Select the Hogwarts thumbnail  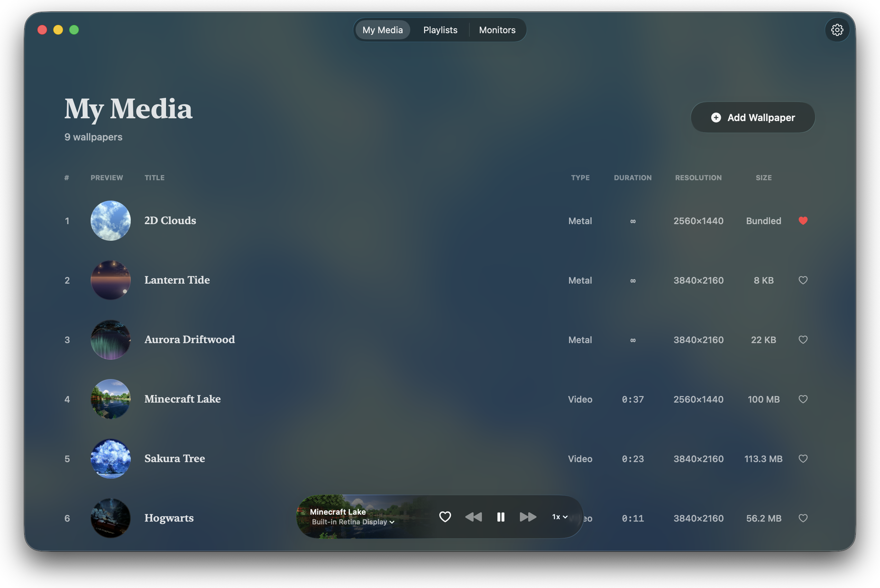pos(111,518)
